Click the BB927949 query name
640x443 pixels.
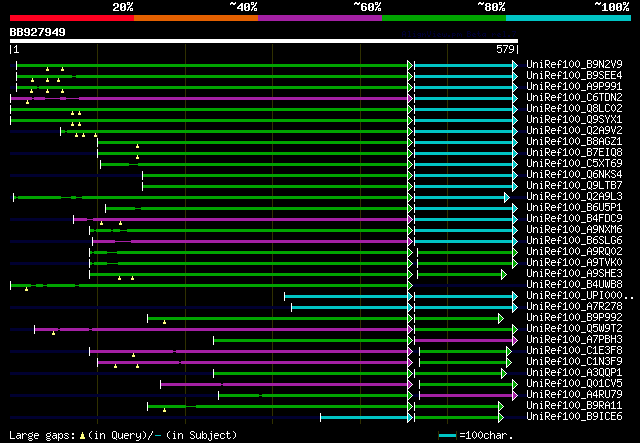(x=38, y=32)
